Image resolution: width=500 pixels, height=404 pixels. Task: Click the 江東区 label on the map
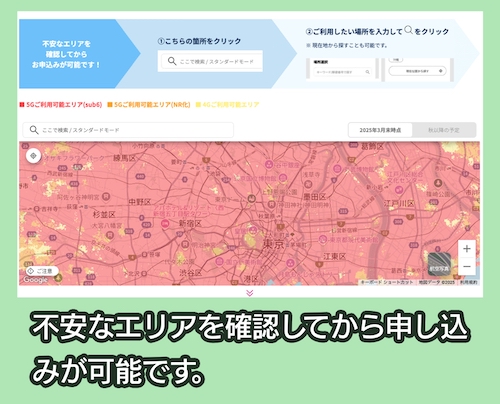coord(335,256)
